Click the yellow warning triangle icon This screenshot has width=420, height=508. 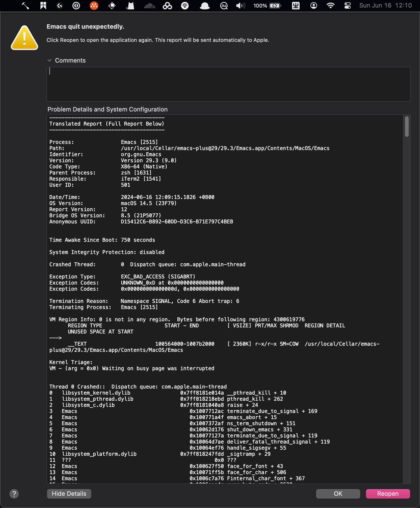click(24, 38)
